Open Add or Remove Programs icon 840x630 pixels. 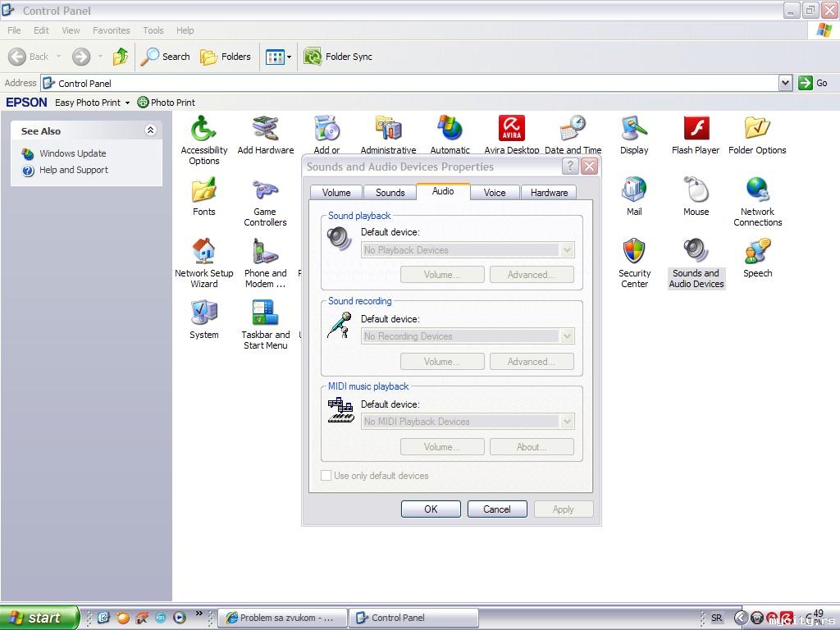point(326,135)
